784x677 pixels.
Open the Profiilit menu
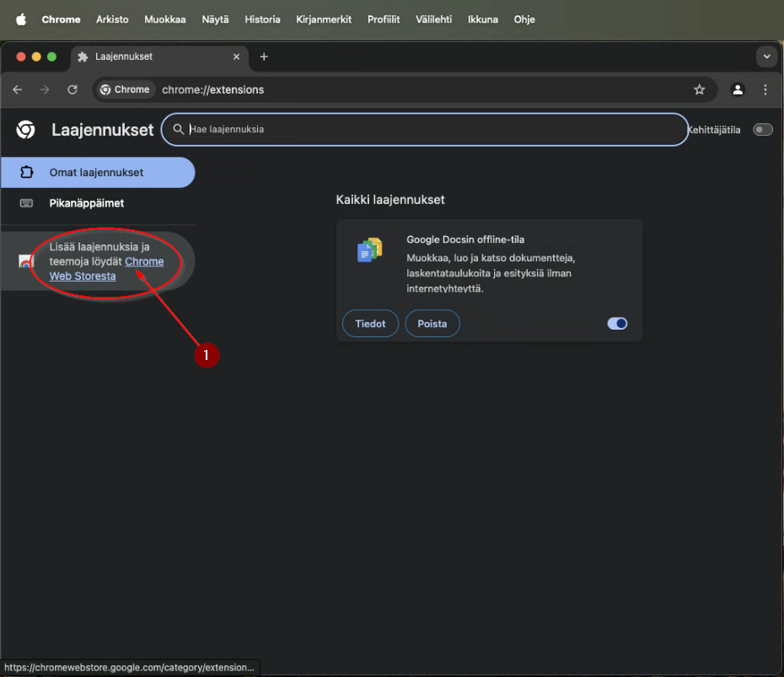pyautogui.click(x=384, y=19)
